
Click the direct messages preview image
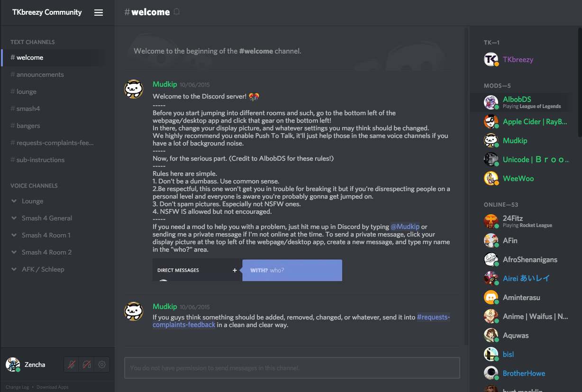247,270
